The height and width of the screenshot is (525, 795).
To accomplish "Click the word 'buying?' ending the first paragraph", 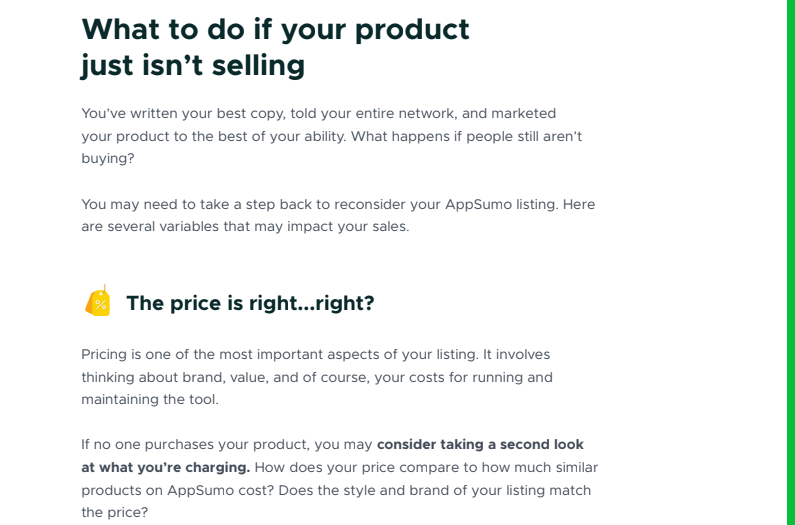I will coord(108,158).
